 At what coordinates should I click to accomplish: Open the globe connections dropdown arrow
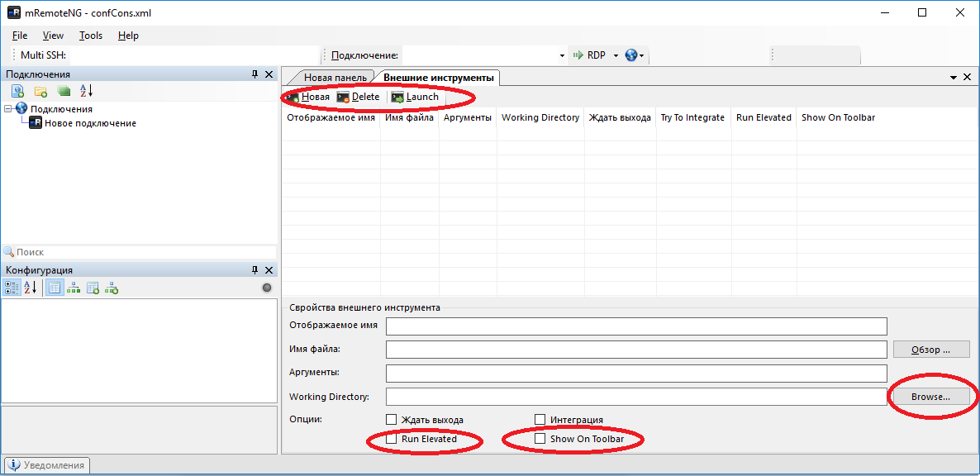(642, 55)
